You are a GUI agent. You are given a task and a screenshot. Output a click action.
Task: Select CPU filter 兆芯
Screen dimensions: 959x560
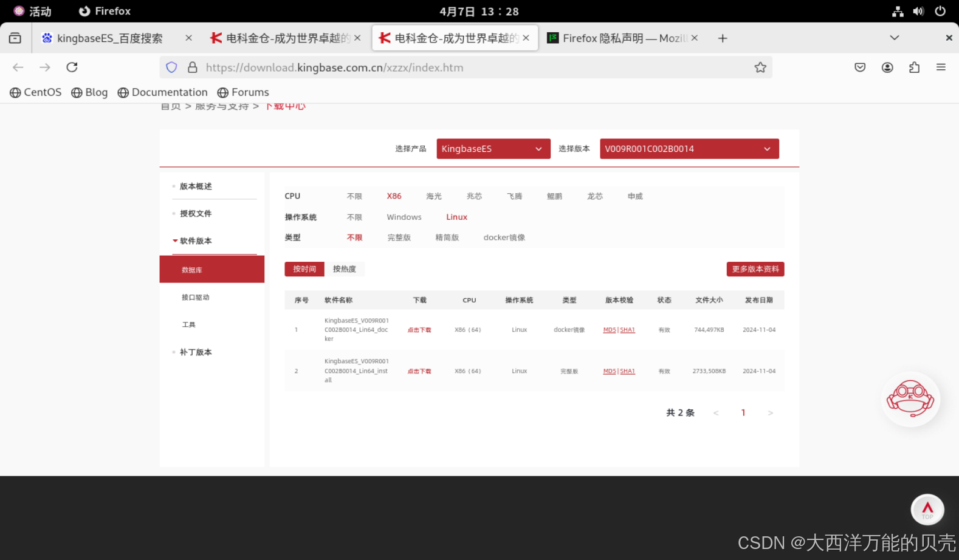[x=474, y=196]
